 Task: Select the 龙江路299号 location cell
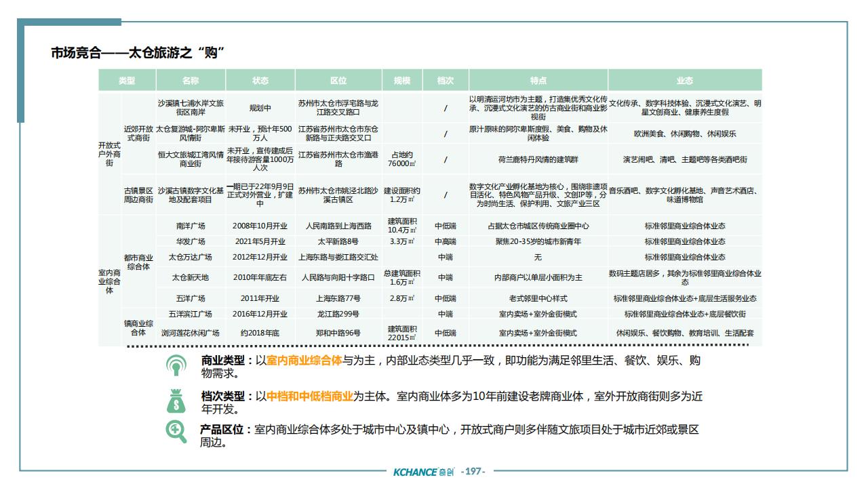[x=338, y=314]
